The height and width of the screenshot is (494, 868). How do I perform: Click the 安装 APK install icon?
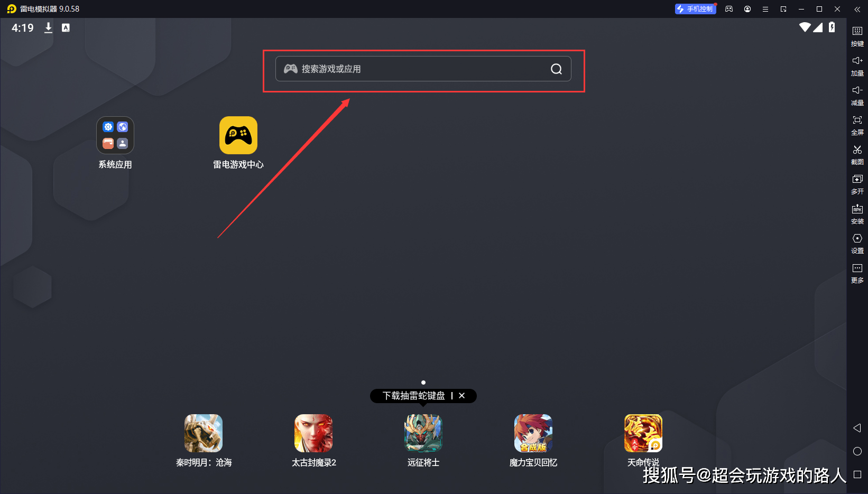pos(857,213)
